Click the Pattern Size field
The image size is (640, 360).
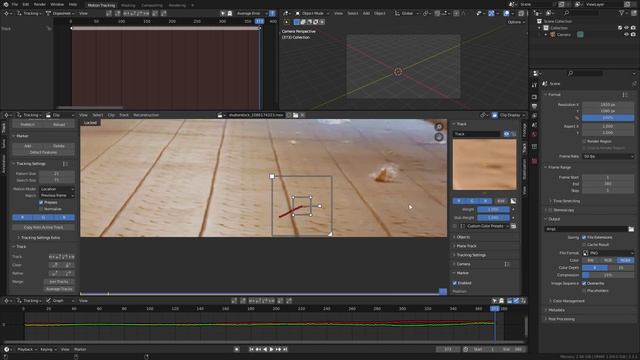(57, 173)
